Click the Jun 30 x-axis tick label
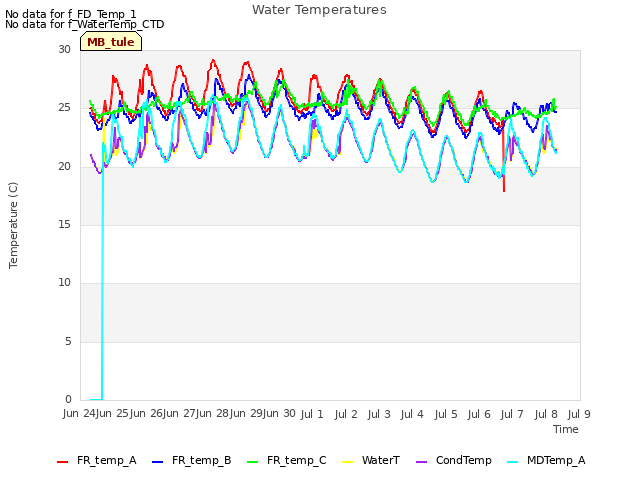This screenshot has width=640, height=480. point(280,413)
